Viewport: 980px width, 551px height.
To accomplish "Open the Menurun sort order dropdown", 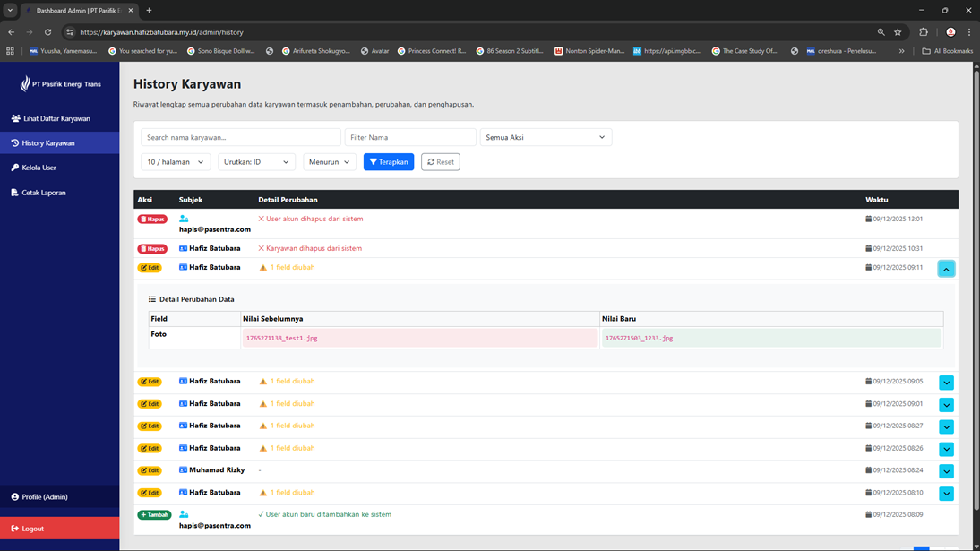I will 330,162.
